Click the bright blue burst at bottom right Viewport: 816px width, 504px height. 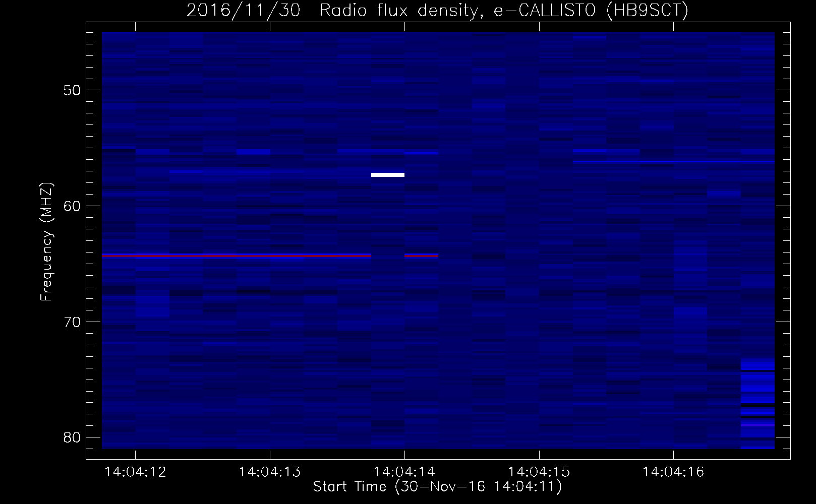pos(757,403)
